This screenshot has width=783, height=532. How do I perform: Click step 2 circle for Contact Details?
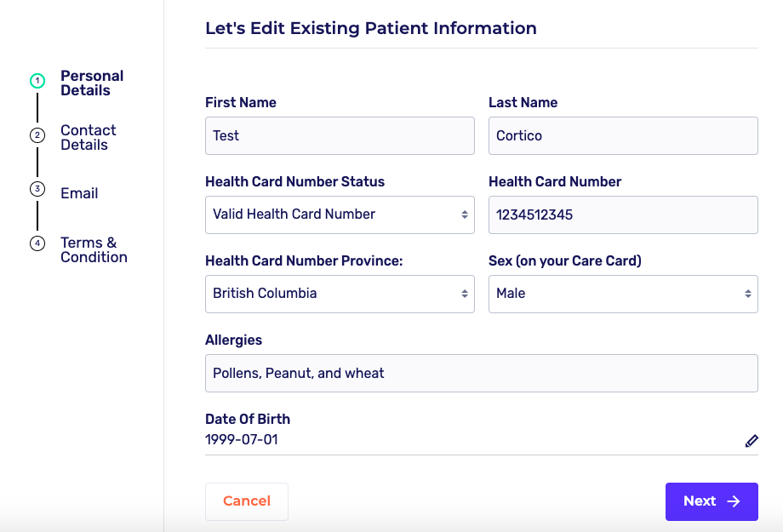[37, 135]
